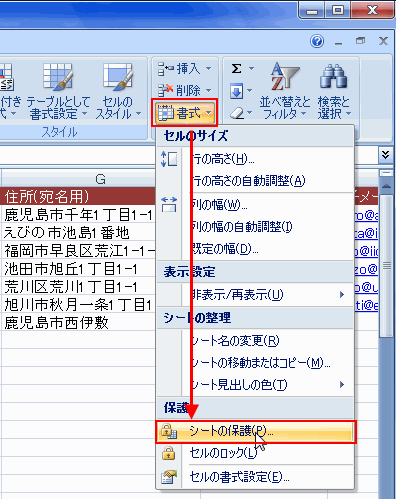Select シートの保護(P) menu item
This screenshot has height=499, width=396.
click(255, 432)
